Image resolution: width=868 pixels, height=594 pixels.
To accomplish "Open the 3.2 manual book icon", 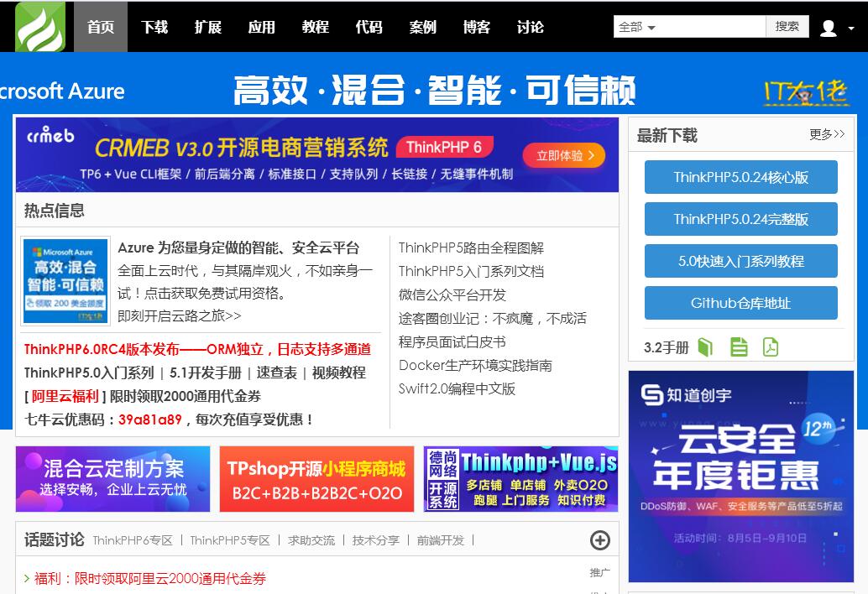I will [x=705, y=346].
